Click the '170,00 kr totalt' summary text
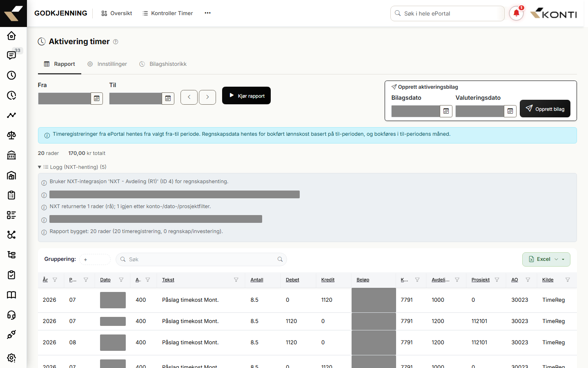This screenshot has width=588, height=368. (87, 153)
